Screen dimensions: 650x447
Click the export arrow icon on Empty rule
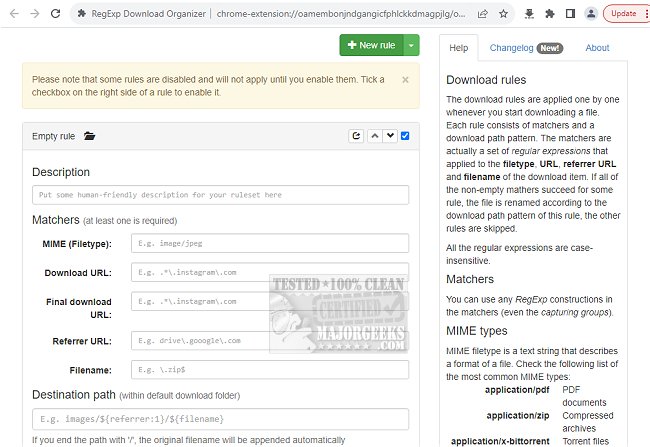coord(356,136)
